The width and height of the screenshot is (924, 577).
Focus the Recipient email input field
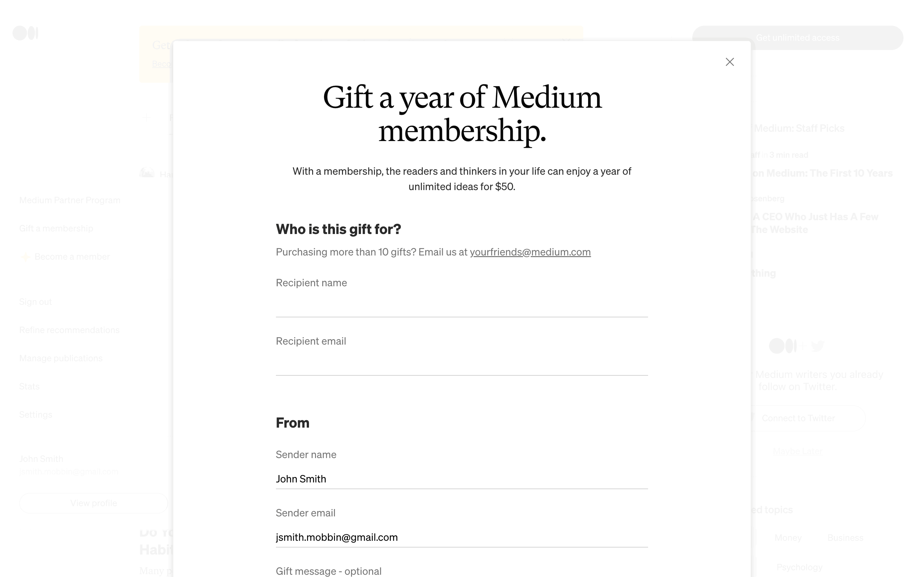tap(462, 364)
